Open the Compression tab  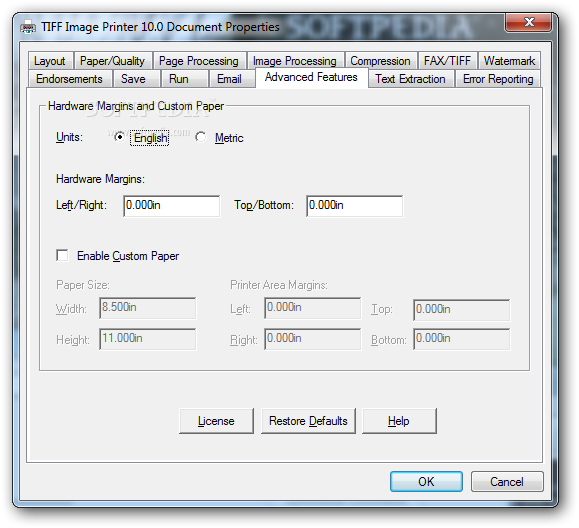coord(380,61)
